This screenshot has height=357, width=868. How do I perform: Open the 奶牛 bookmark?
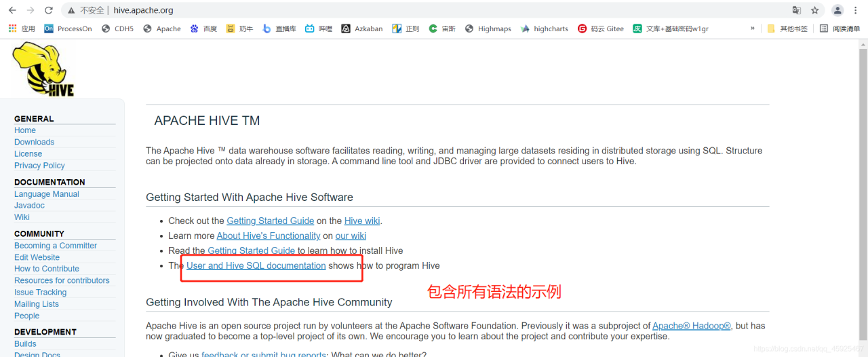tap(239, 29)
